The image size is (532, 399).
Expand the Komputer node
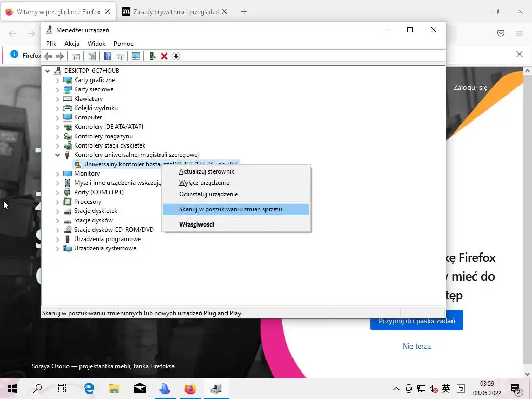[57, 118]
